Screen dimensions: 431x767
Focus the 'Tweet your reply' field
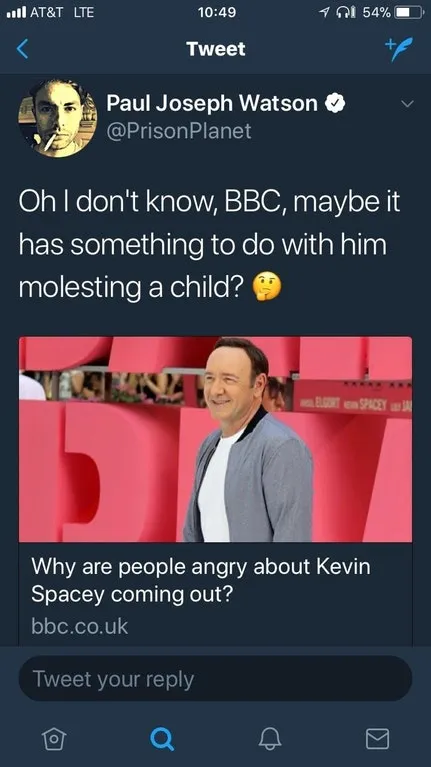[215, 678]
